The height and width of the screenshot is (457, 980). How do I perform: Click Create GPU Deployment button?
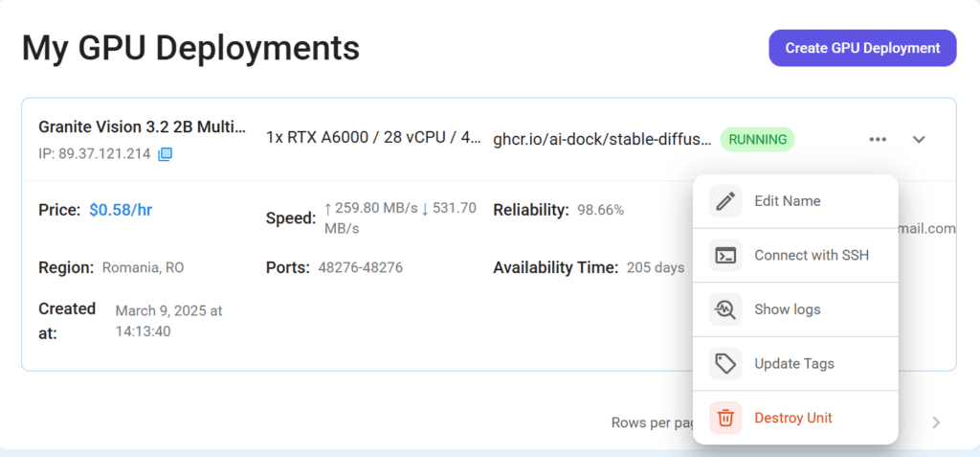tap(862, 48)
